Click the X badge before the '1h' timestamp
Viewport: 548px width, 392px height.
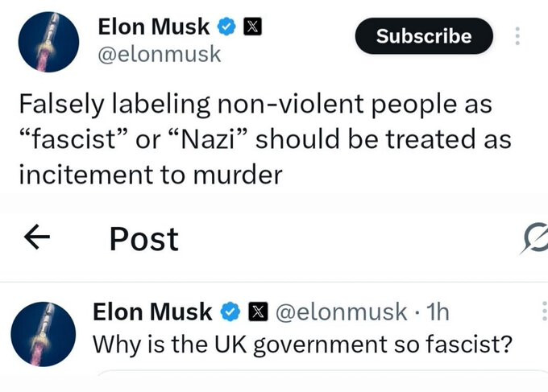coord(256,312)
